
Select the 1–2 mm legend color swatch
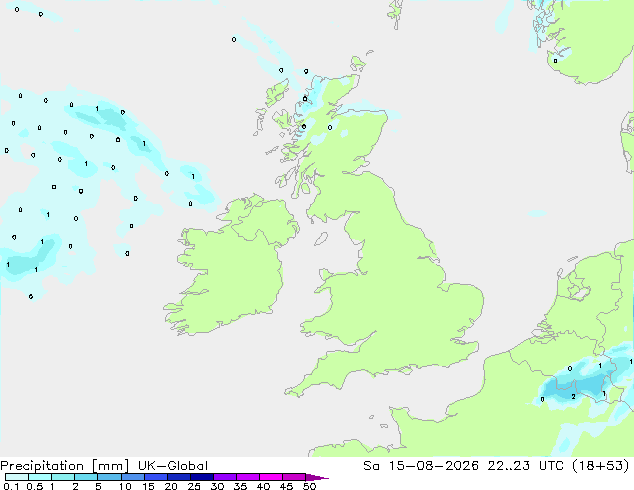point(63,477)
